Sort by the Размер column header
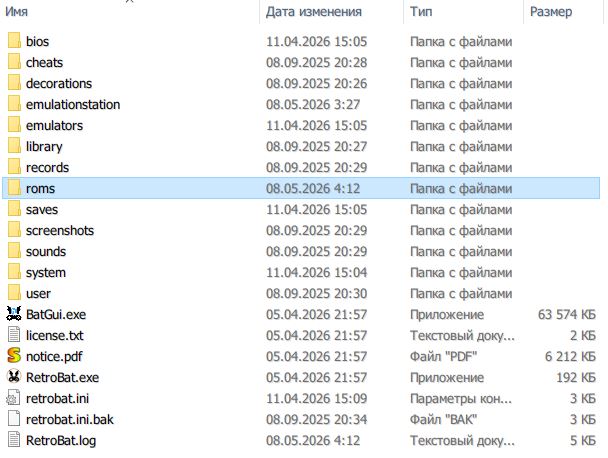 tap(551, 12)
